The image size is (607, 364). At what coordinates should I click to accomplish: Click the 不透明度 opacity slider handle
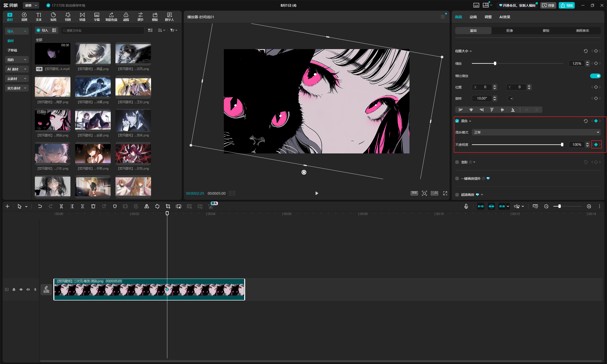562,144
